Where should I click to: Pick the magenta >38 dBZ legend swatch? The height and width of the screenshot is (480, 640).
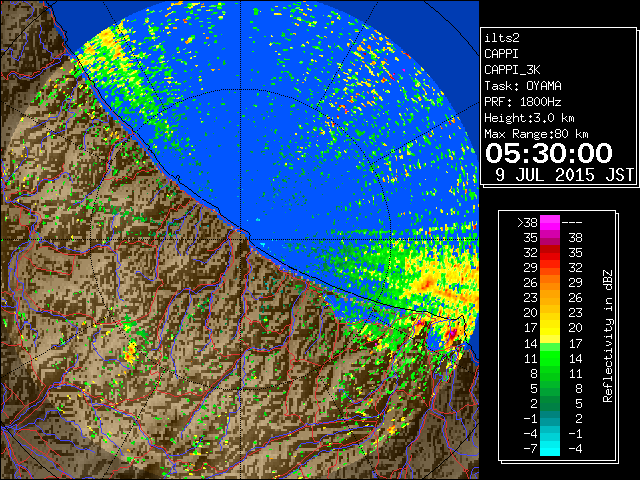coord(550,223)
